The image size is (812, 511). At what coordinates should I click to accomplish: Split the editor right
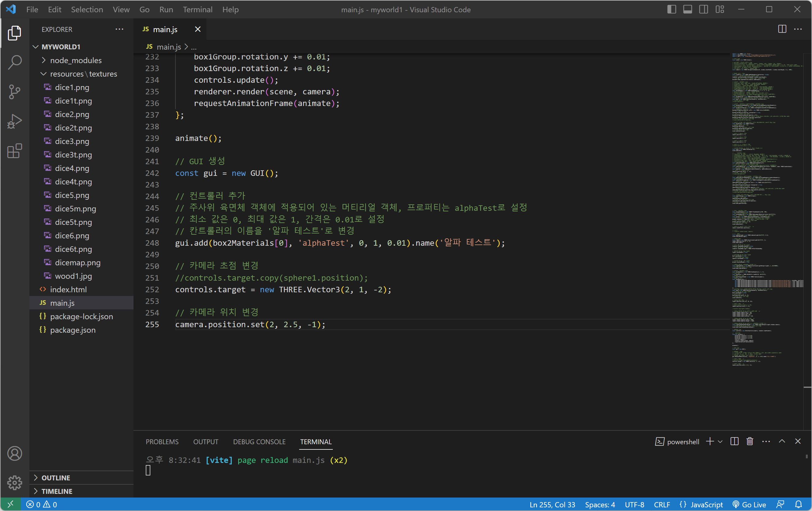point(782,29)
